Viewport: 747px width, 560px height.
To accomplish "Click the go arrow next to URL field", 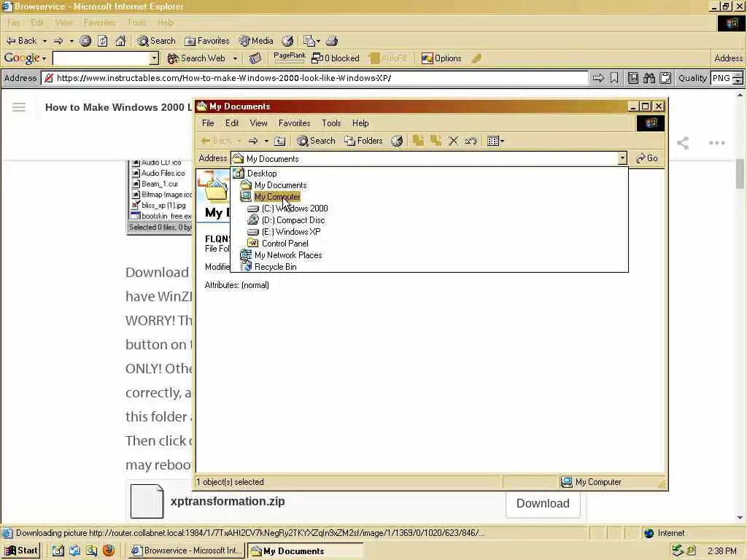I will tap(598, 78).
